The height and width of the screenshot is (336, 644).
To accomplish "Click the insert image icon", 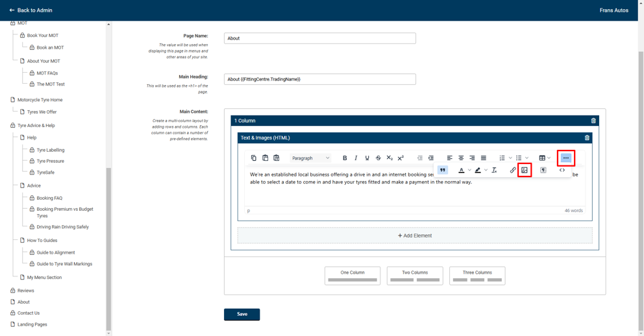I will pyautogui.click(x=525, y=170).
